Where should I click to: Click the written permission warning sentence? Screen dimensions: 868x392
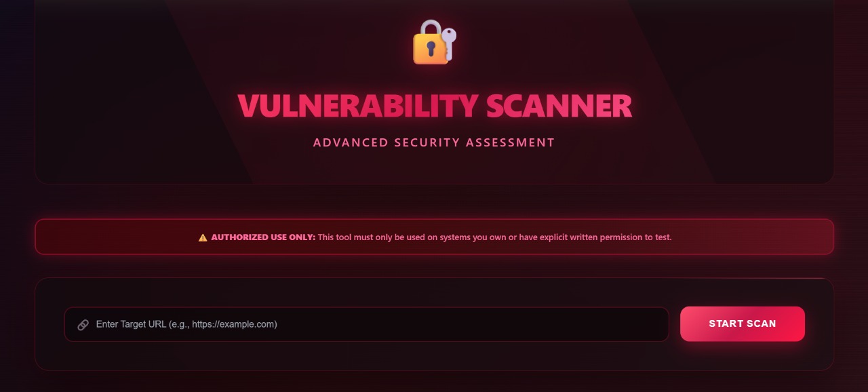pyautogui.click(x=494, y=237)
